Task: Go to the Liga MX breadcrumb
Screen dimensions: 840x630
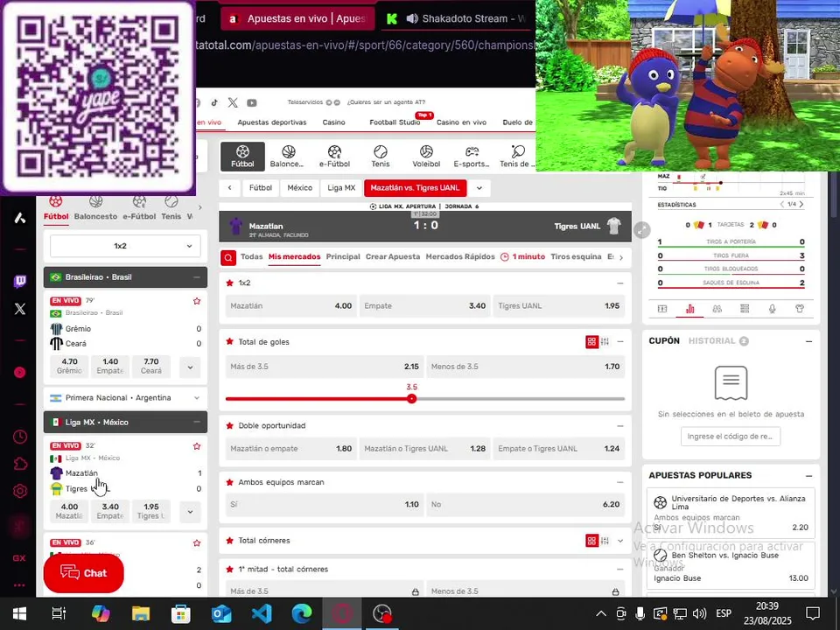Action: 341,188
